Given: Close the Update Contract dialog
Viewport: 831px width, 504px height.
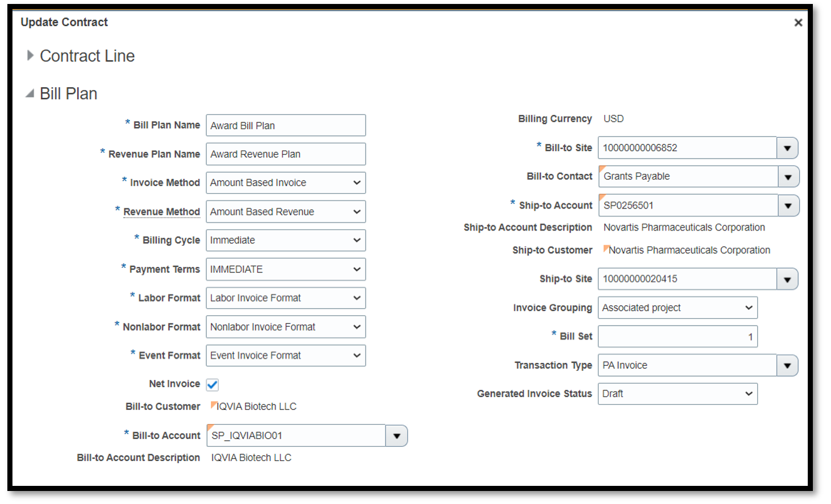Looking at the screenshot, I should tap(798, 23).
